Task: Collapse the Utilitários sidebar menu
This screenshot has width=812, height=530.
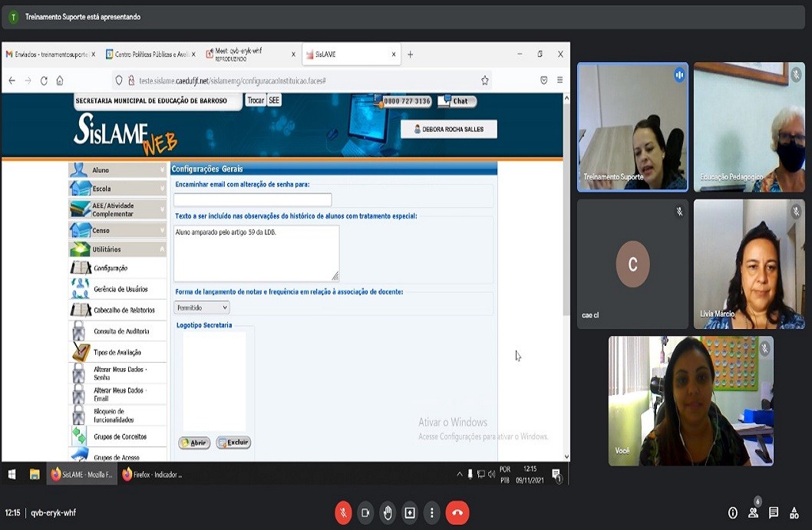Action: [117, 249]
